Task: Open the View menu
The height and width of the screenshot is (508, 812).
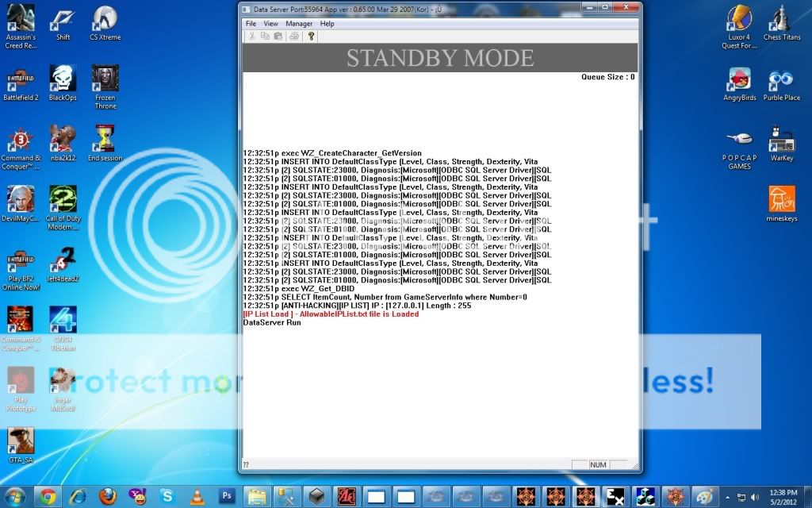Action: 270,24
